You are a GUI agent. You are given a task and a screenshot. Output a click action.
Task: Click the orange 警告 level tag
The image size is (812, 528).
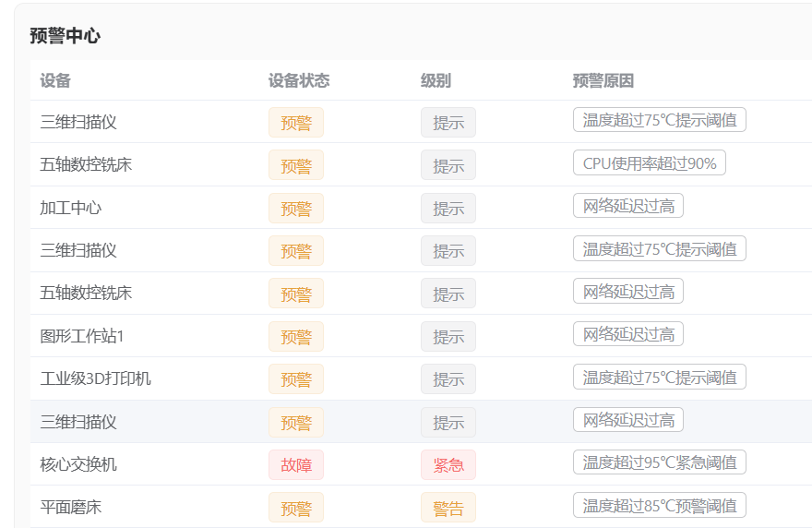click(x=448, y=508)
